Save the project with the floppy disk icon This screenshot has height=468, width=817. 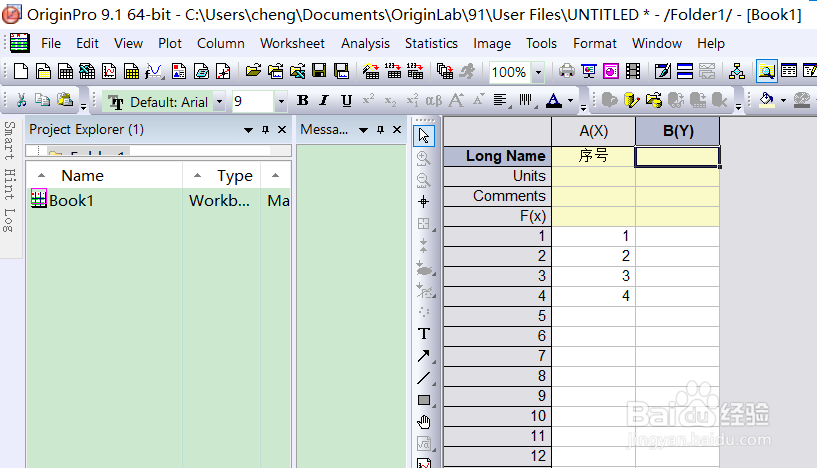pyautogui.click(x=319, y=71)
